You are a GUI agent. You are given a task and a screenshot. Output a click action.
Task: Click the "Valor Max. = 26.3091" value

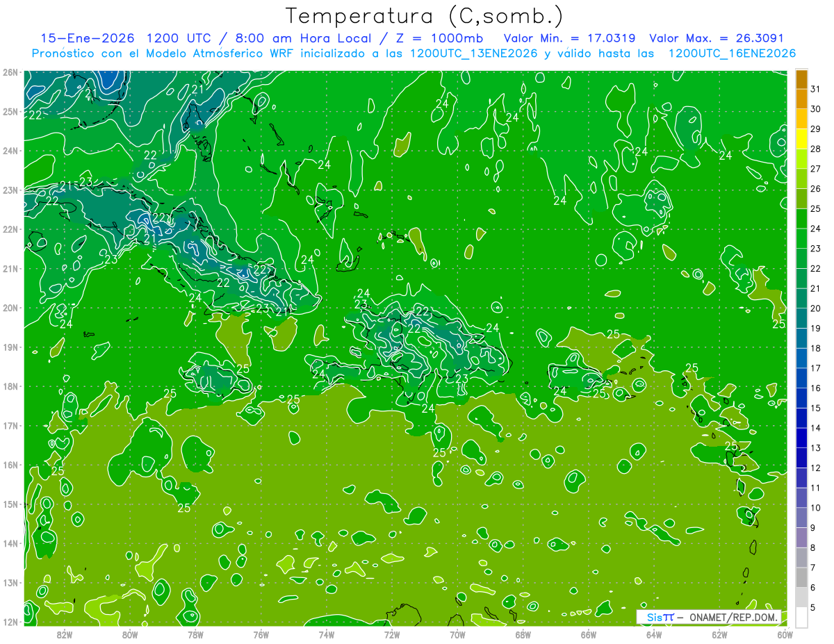pyautogui.click(x=717, y=38)
